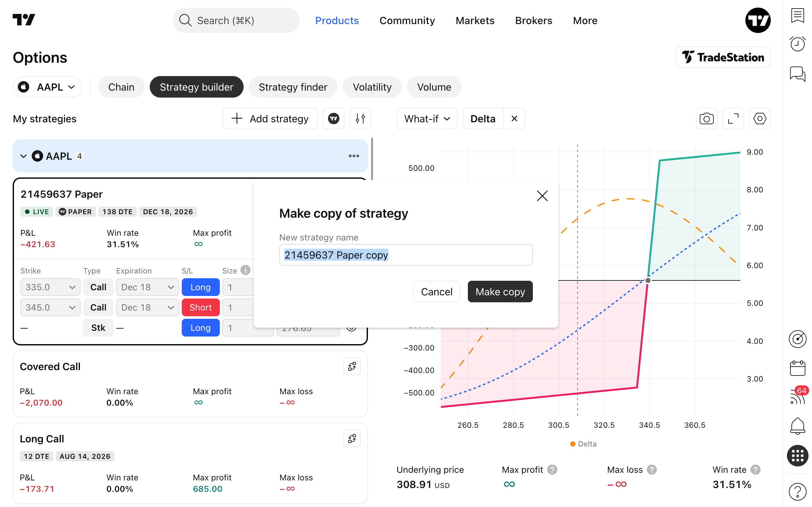
Task: Open chart settings hexagon icon
Action: pos(760,119)
